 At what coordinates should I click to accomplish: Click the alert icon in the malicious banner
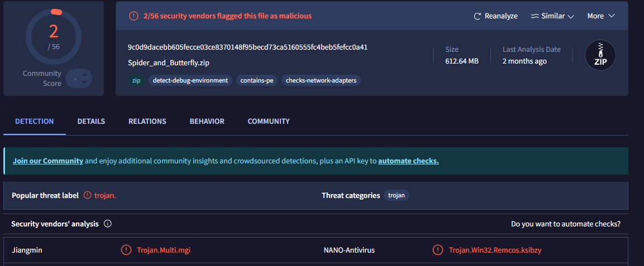point(133,16)
